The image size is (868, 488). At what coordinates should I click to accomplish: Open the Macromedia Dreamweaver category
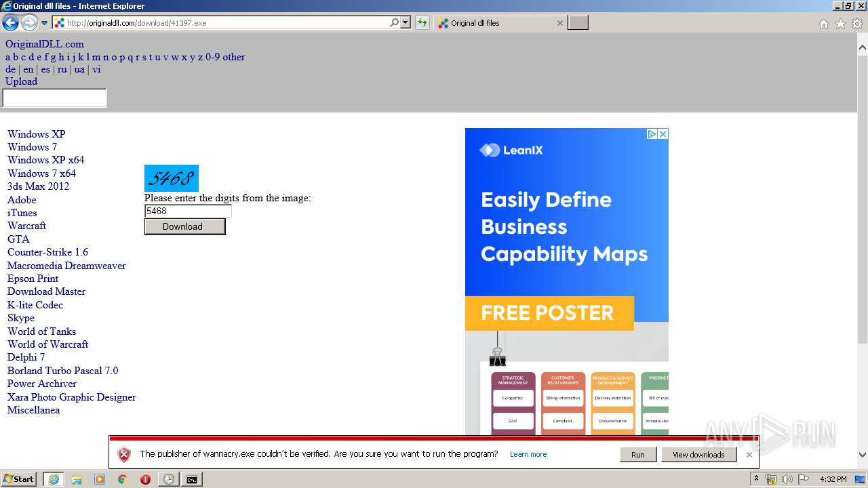(x=66, y=266)
